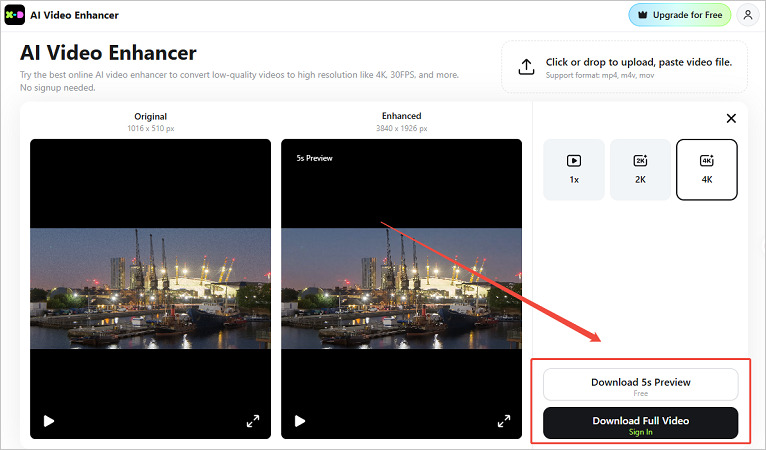Click the large 'AI Video Enhancer' page heading
The width and height of the screenshot is (766, 450).
[108, 53]
